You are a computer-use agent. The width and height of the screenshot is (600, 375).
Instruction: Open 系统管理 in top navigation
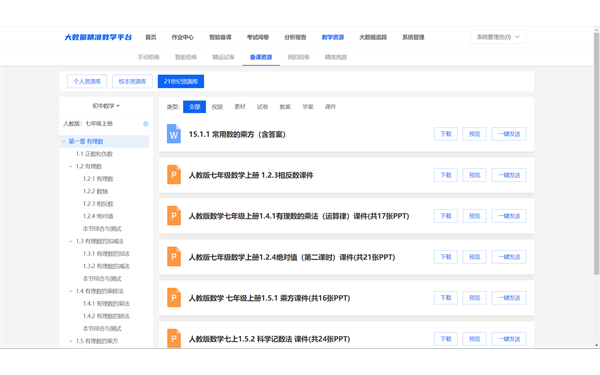click(413, 37)
